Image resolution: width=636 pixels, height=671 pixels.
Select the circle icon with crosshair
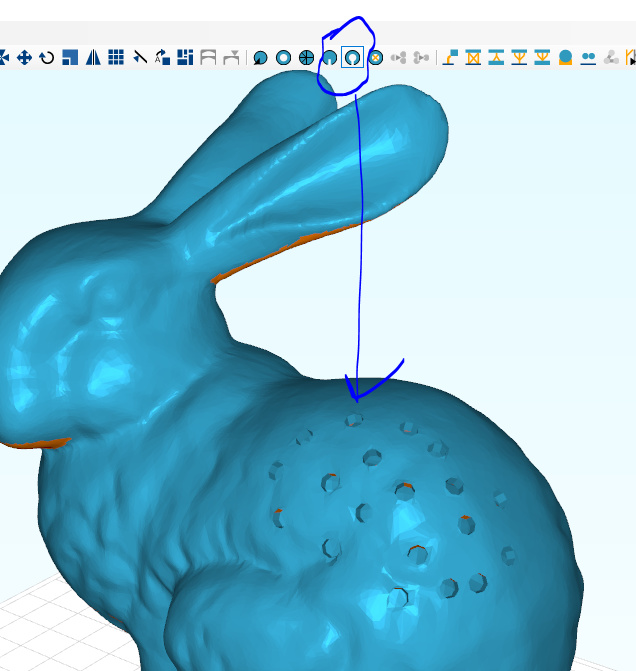(x=306, y=58)
